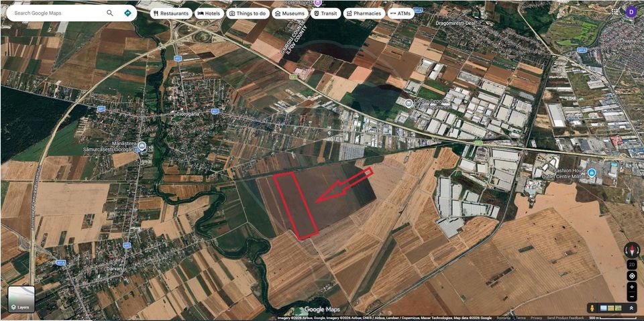Switch map type using Layers tile
This screenshot has width=644, height=321.
[21, 300]
